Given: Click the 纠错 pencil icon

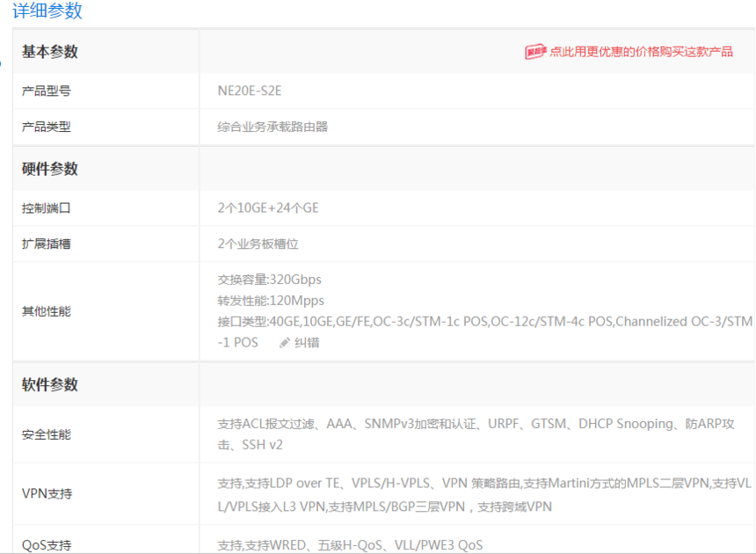Looking at the screenshot, I should coord(285,343).
